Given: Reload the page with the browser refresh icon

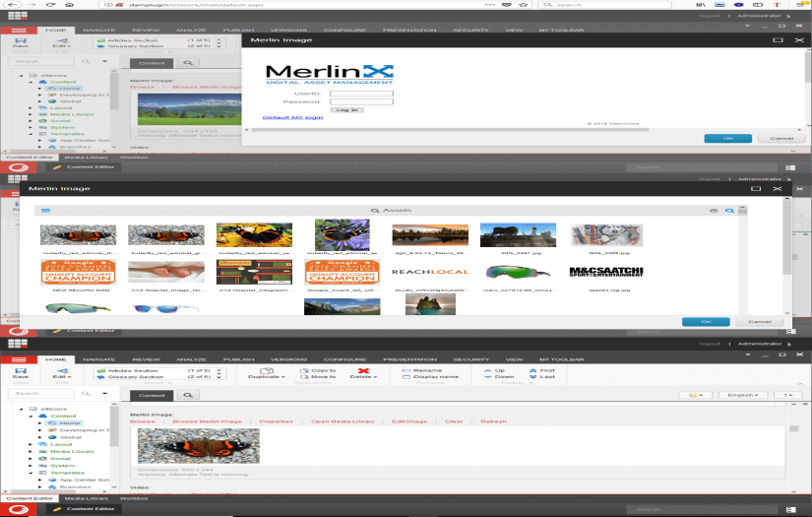Looking at the screenshot, I should (x=50, y=5).
